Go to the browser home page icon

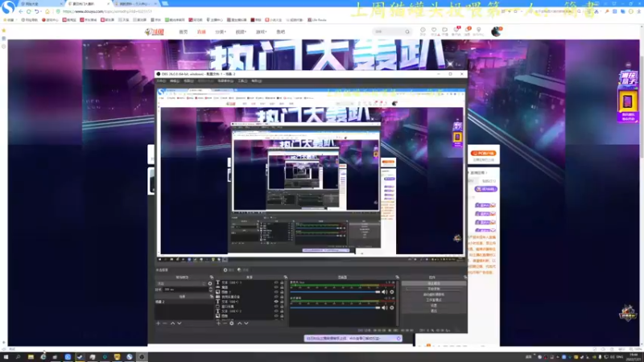(x=47, y=11)
